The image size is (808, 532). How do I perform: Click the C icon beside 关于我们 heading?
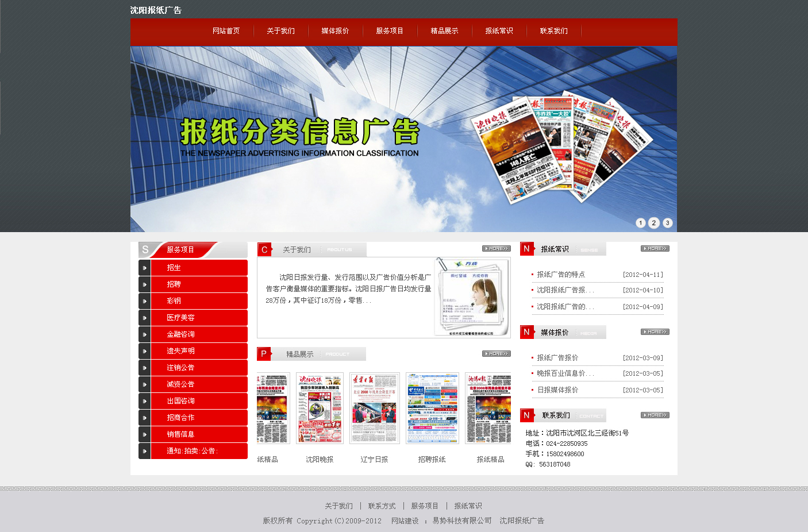[263, 249]
